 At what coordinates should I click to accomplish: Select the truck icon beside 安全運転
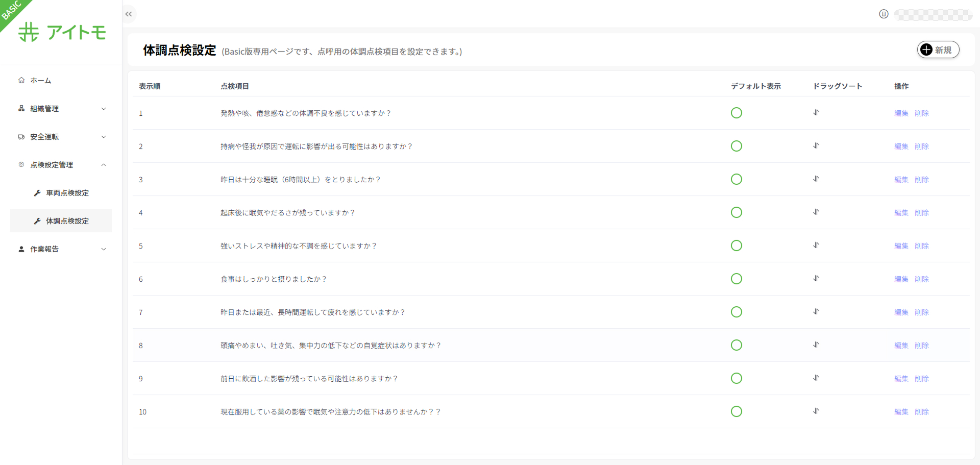click(x=21, y=136)
